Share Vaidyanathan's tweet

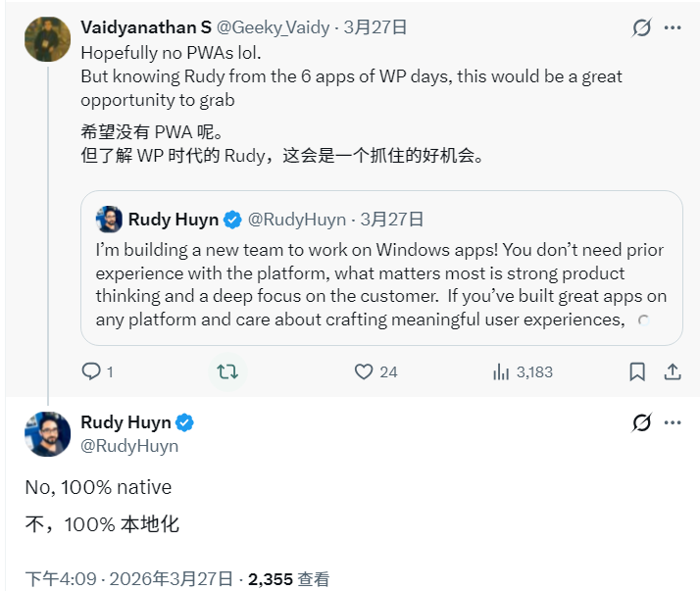pyautogui.click(x=673, y=371)
